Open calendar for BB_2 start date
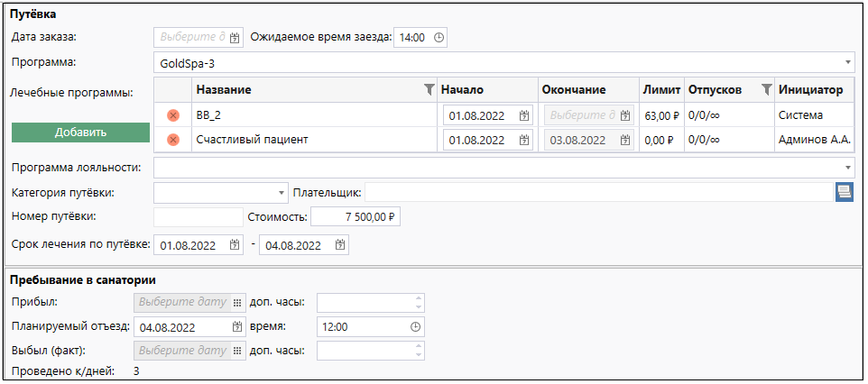The image size is (868, 384). point(524,115)
